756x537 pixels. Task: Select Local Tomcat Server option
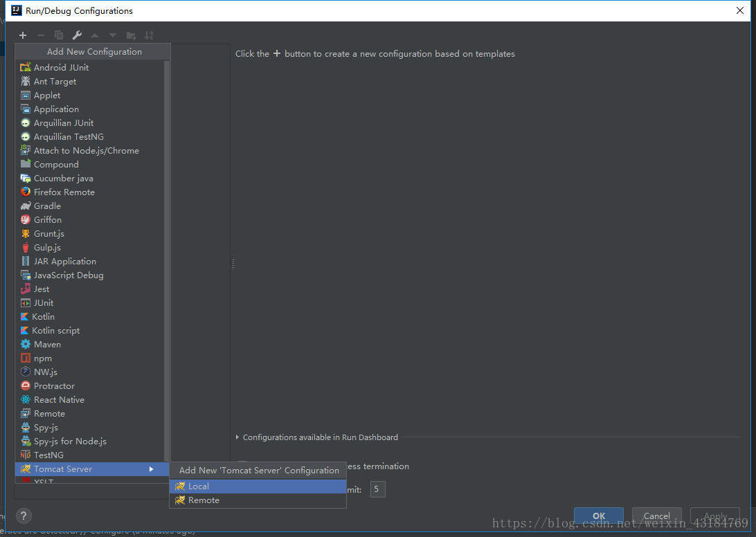point(258,486)
